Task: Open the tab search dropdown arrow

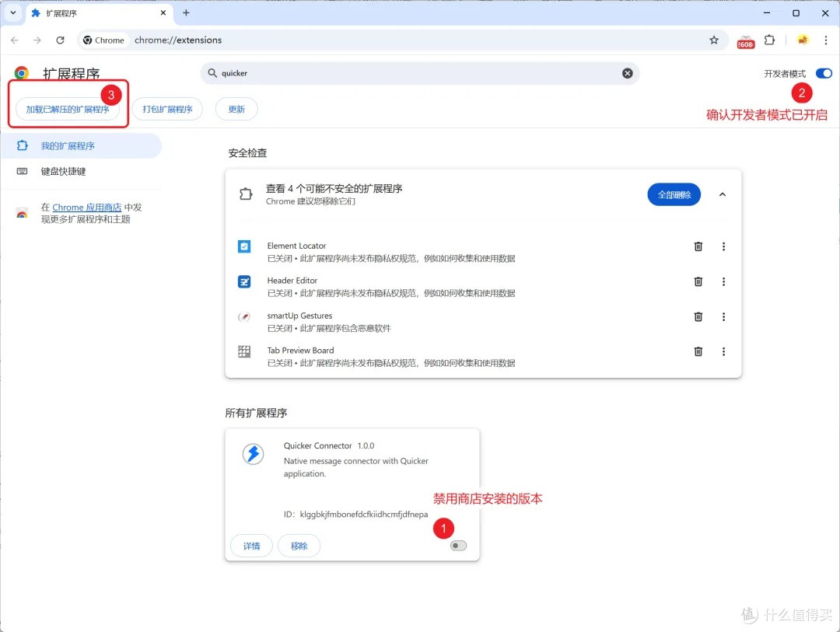Action: pyautogui.click(x=13, y=13)
